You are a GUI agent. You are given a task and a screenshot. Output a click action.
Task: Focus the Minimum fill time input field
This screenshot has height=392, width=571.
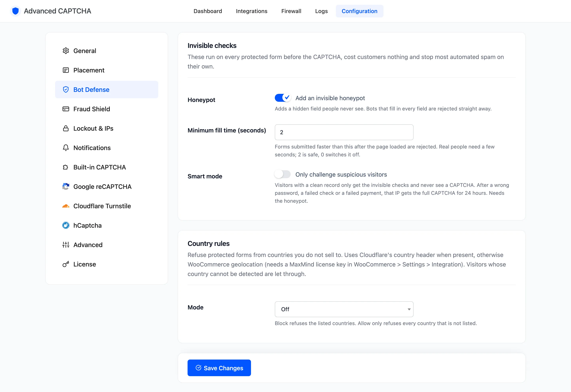(344, 132)
